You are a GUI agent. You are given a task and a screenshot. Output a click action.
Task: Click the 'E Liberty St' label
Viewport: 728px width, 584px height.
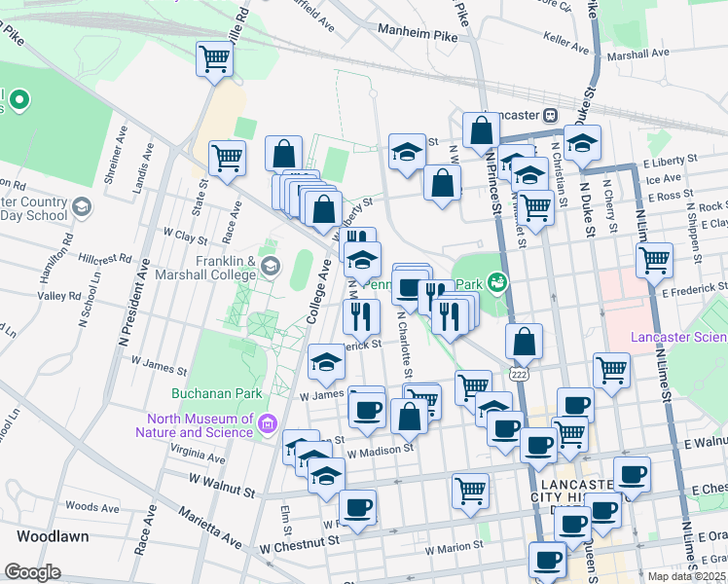[x=670, y=161]
